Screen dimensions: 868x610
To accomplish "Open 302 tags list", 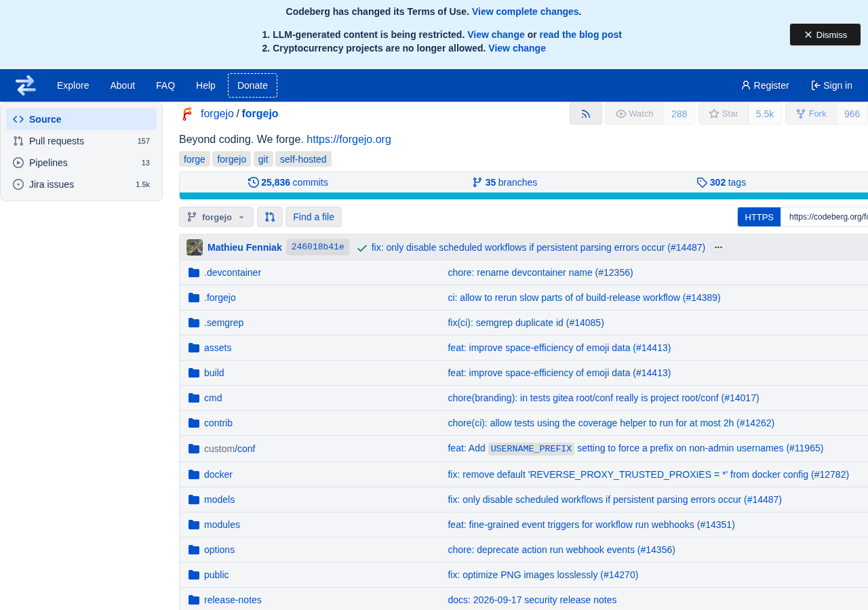I will tap(722, 182).
